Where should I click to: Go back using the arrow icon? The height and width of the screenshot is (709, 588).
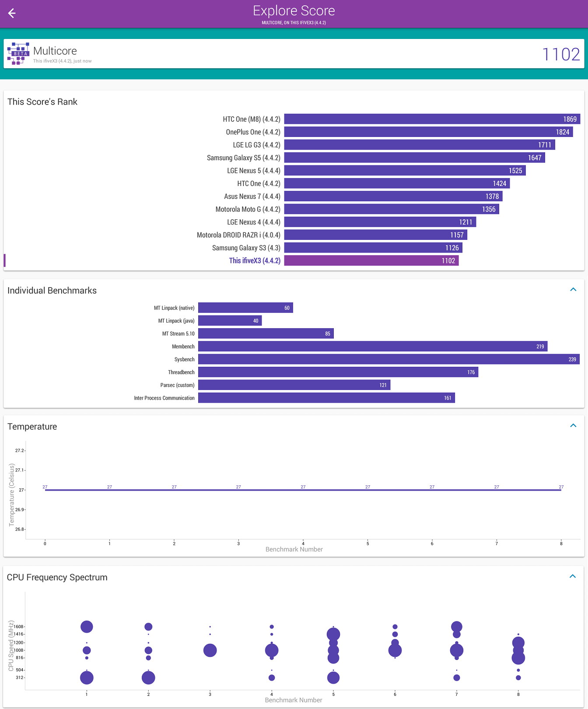(x=12, y=13)
